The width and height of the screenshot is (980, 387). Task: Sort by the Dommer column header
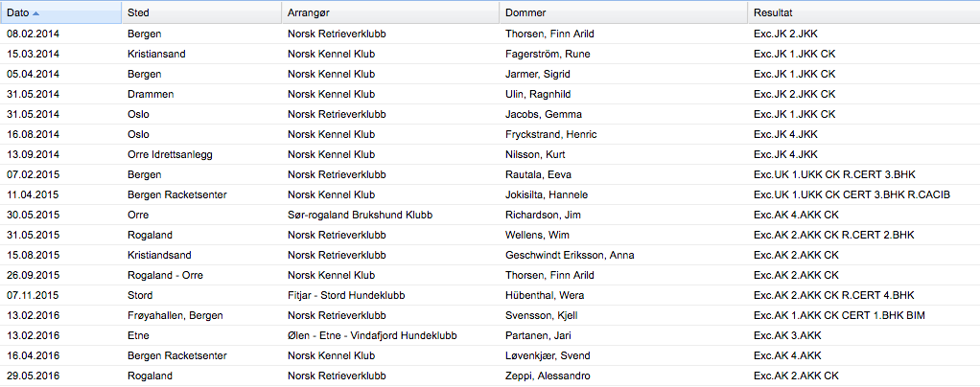point(623,12)
